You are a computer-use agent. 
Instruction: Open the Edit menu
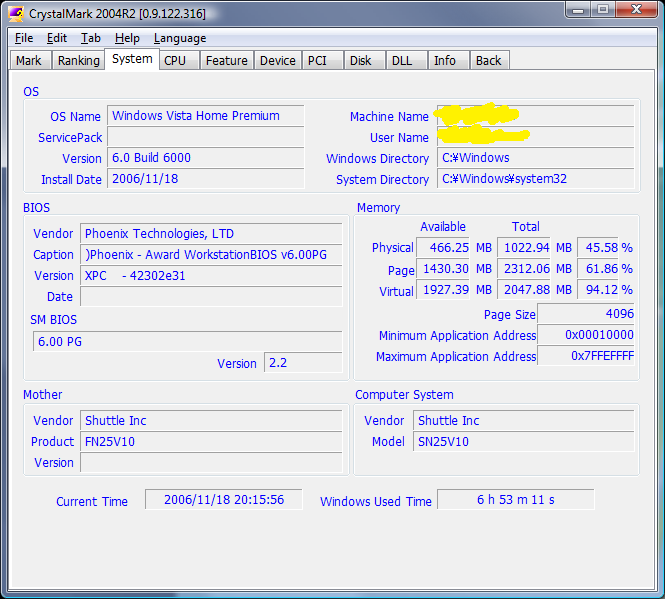[x=57, y=38]
